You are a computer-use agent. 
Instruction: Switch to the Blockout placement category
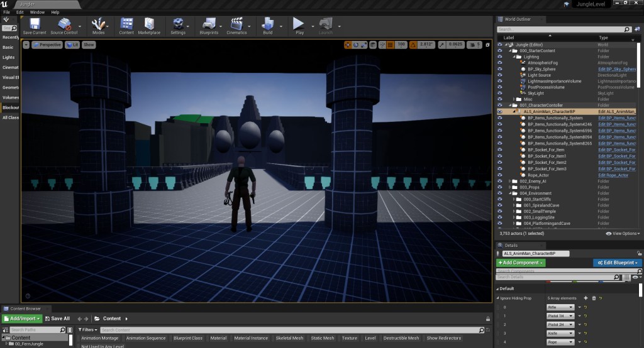point(11,107)
